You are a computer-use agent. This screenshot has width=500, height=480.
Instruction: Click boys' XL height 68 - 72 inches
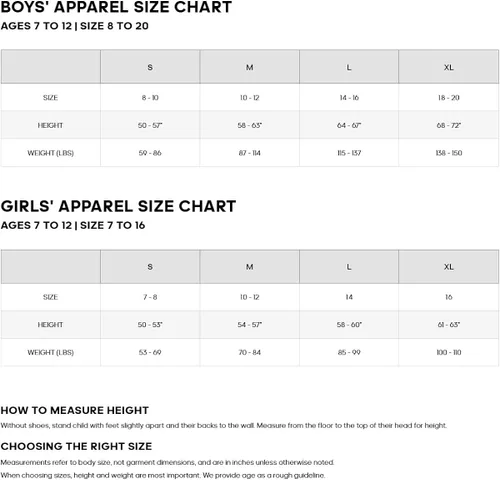tap(449, 125)
